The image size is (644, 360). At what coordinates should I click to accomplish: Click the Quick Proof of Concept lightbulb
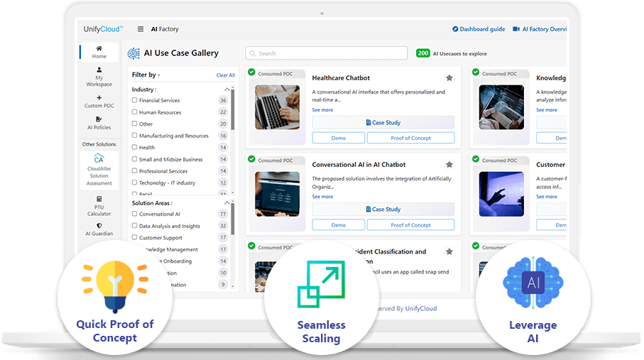coord(115,285)
